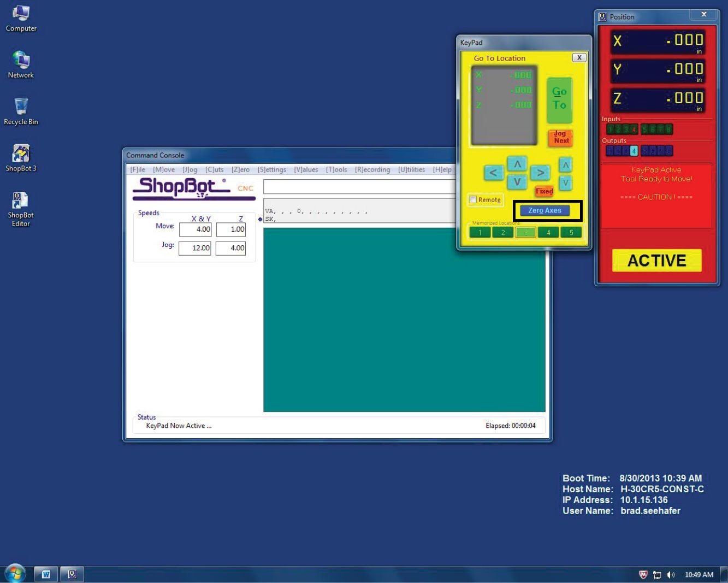Select the Recycle Bin icon
This screenshot has height=583, width=728.
(x=21, y=111)
